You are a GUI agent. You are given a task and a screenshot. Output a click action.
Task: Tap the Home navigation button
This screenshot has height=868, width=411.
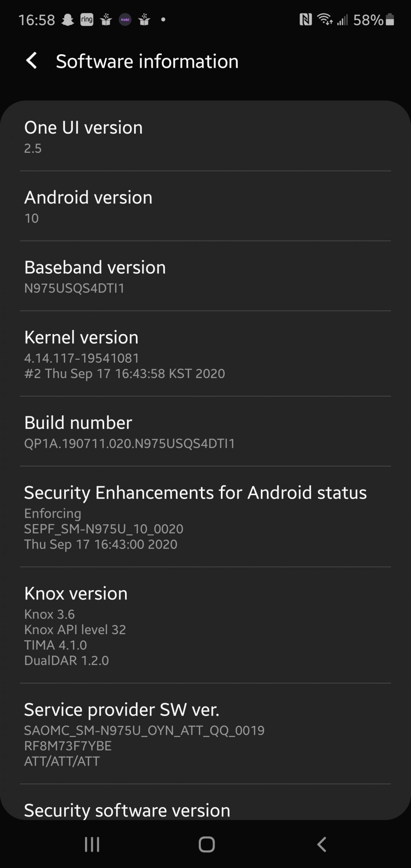point(207,845)
